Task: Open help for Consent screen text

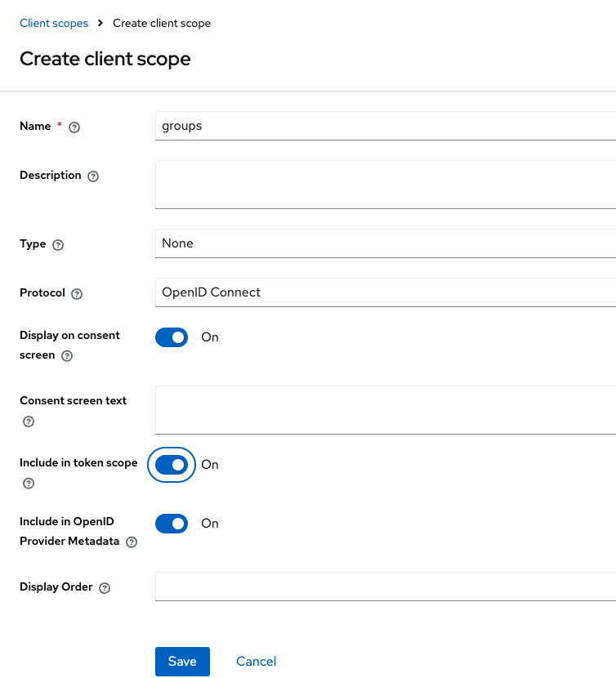Action: pos(29,422)
